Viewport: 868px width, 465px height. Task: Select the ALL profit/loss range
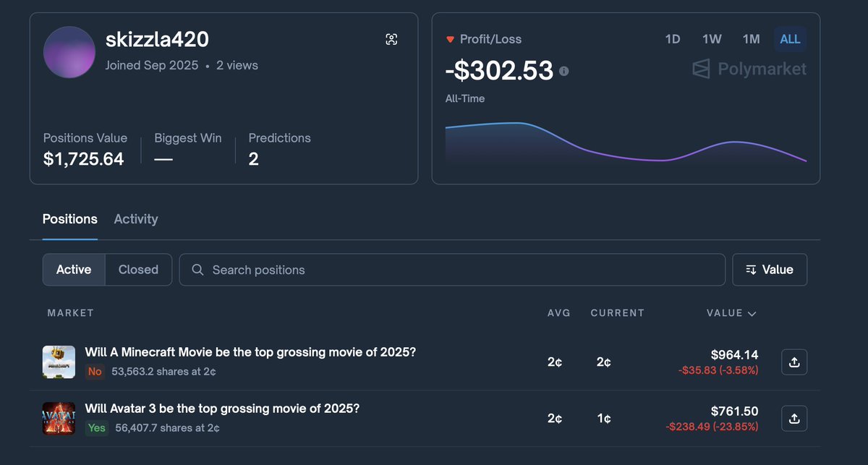790,39
